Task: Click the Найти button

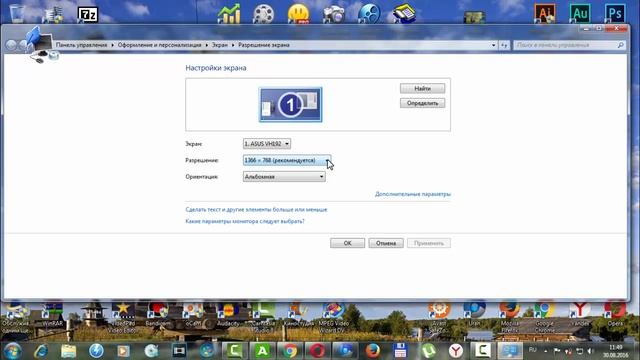Action: click(422, 89)
